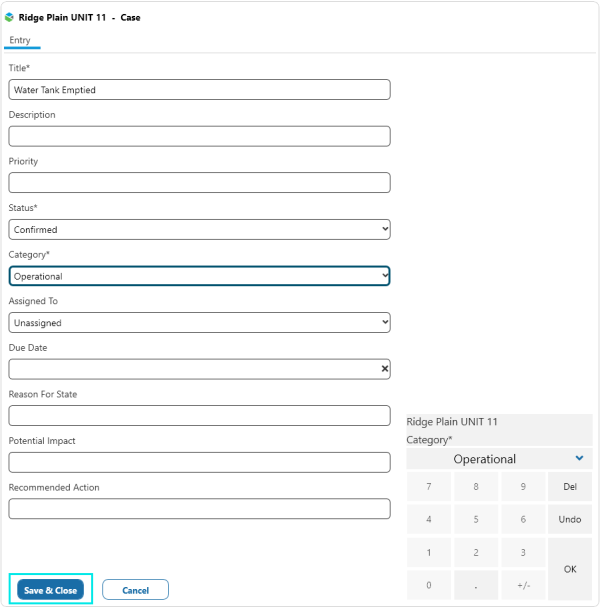Focus the Recommended Action field
This screenshot has width=600, height=611.
pyautogui.click(x=199, y=509)
